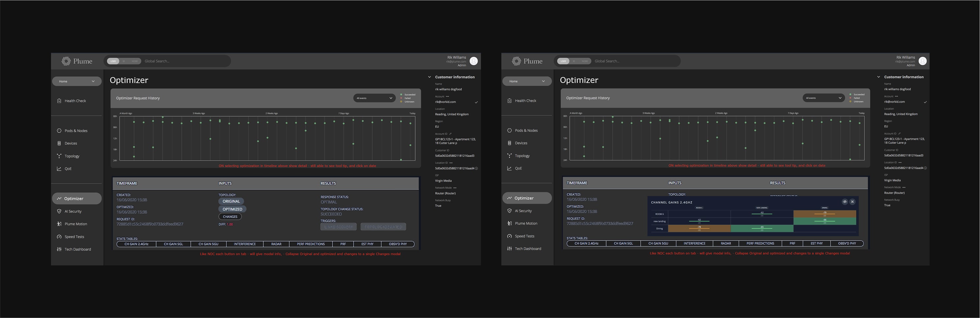Image resolution: width=980 pixels, height=318 pixels.
Task: Select CH GAIN 2.4GHz tab, screen without popup
Action: [x=137, y=244]
